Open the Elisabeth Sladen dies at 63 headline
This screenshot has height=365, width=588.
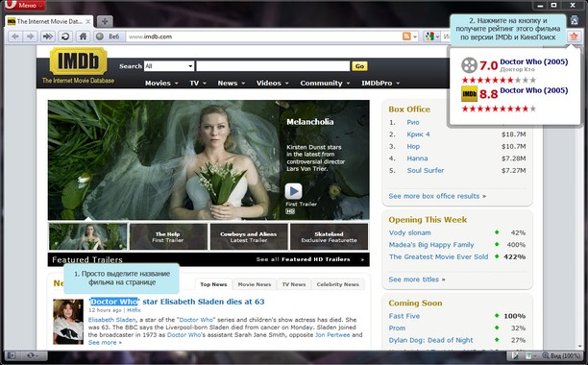177,302
